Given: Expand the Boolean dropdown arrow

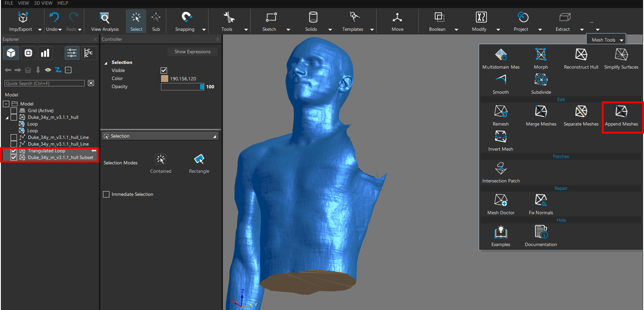Looking at the screenshot, I should click(x=456, y=29).
